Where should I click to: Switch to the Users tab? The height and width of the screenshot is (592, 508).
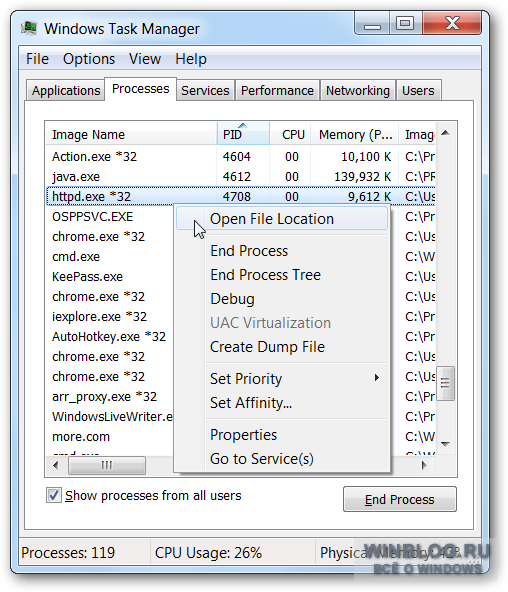point(418,91)
